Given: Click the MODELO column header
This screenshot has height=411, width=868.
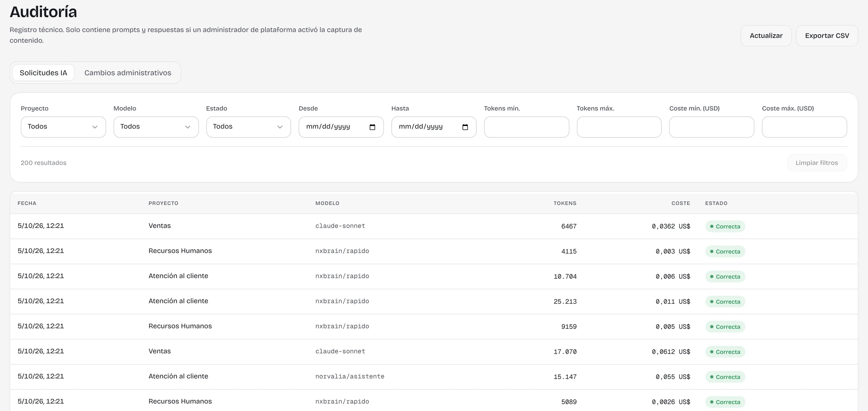Looking at the screenshot, I should 327,203.
